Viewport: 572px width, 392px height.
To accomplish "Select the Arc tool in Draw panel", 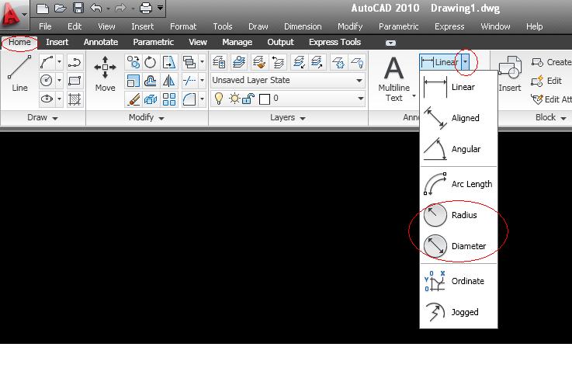I will coord(47,62).
